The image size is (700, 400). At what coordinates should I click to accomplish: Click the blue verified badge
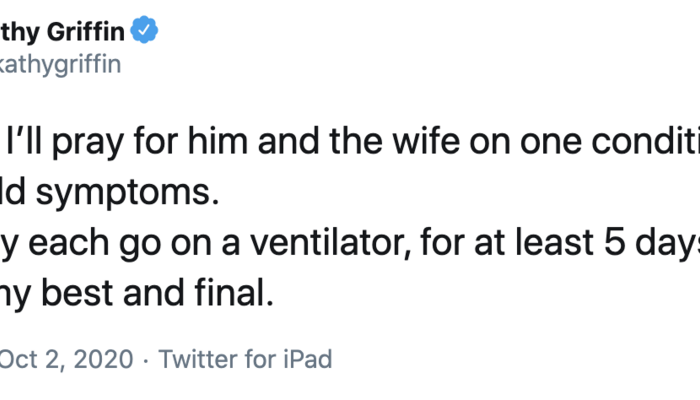pos(148,32)
